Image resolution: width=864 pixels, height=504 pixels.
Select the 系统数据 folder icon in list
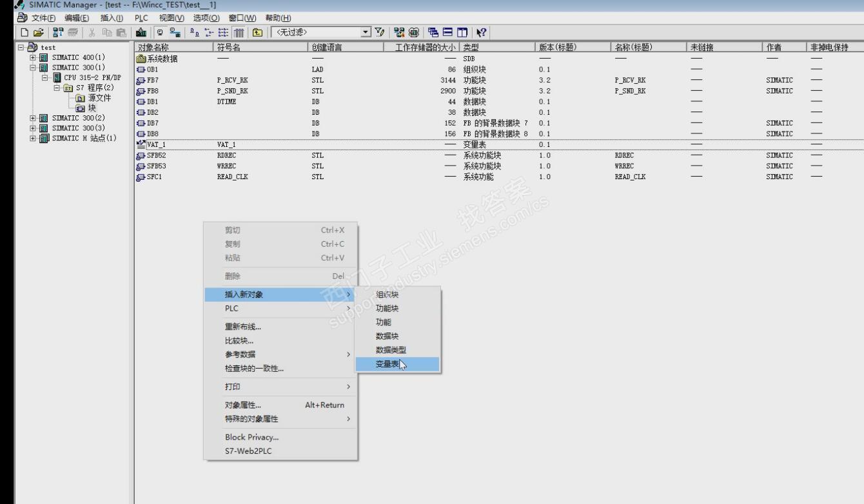tap(142, 59)
